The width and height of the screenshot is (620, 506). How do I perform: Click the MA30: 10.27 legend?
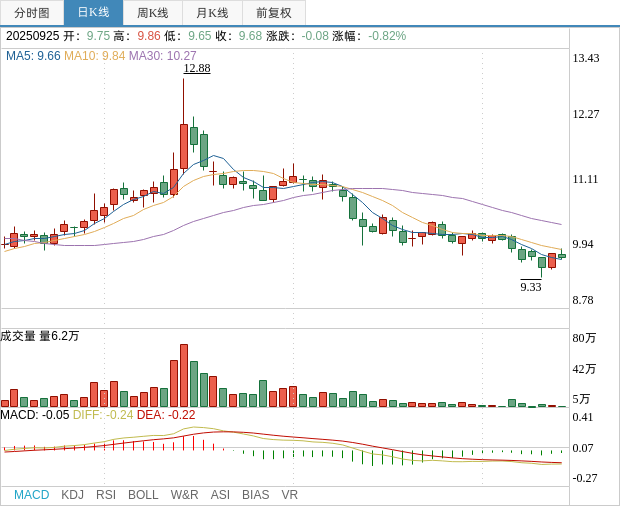163,56
